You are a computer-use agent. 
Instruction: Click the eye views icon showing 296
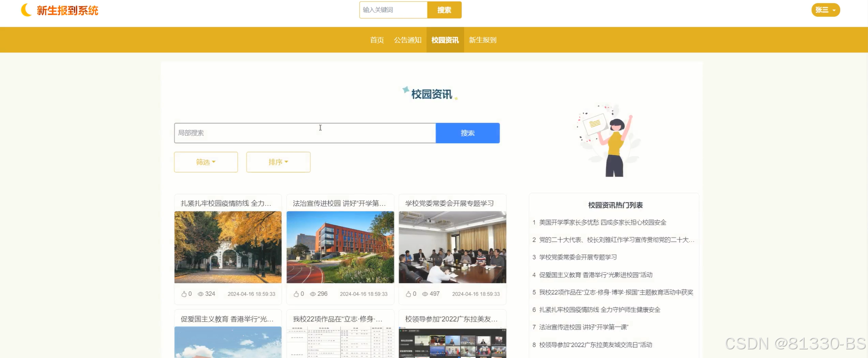(x=313, y=294)
